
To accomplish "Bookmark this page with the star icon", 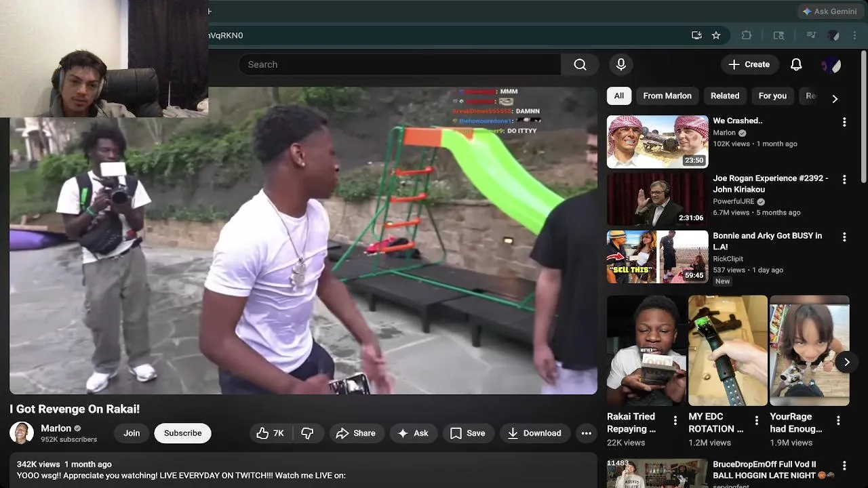I will [716, 35].
